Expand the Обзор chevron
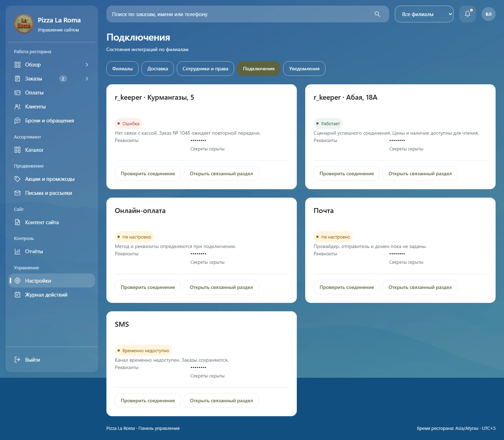The image size is (504, 440). click(x=87, y=65)
